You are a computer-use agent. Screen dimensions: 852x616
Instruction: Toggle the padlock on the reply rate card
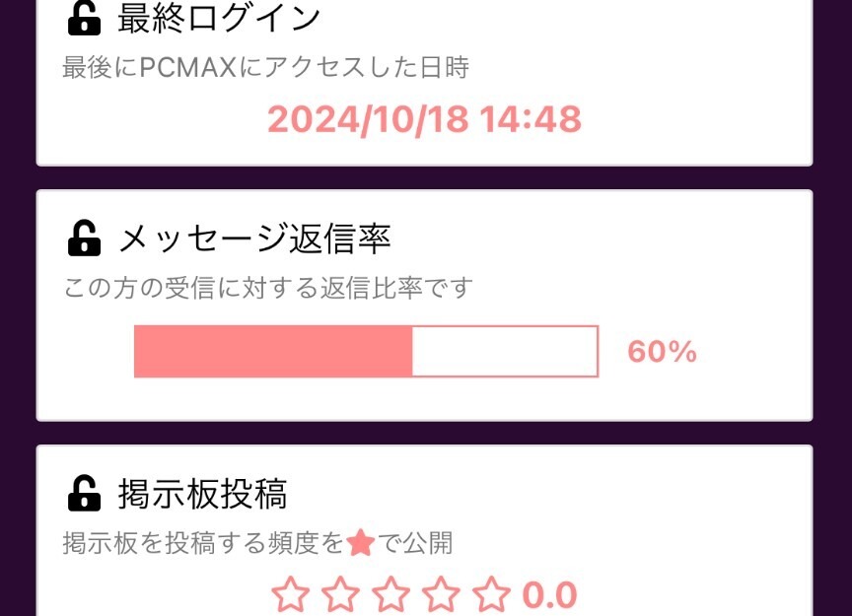82,237
